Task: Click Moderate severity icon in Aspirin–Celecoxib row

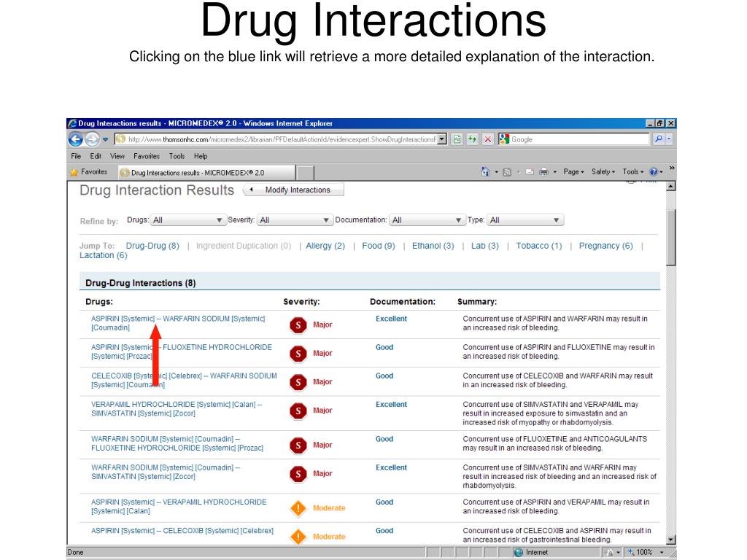Action: tap(298, 537)
